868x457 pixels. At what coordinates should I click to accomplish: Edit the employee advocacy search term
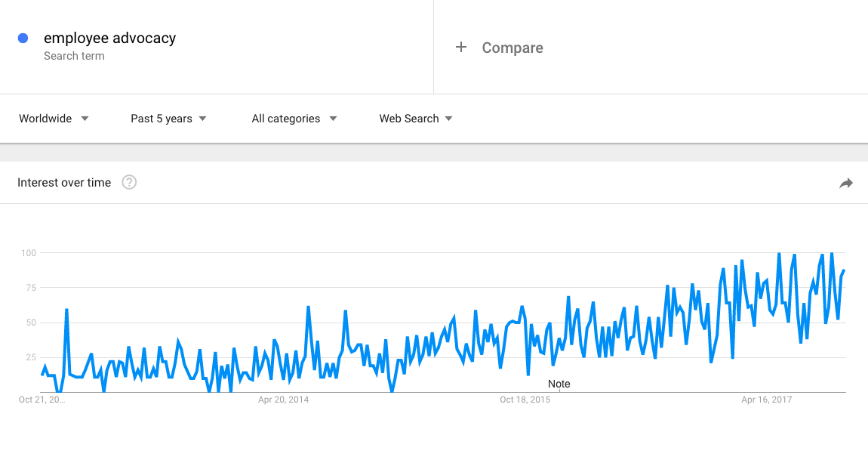coord(109,39)
